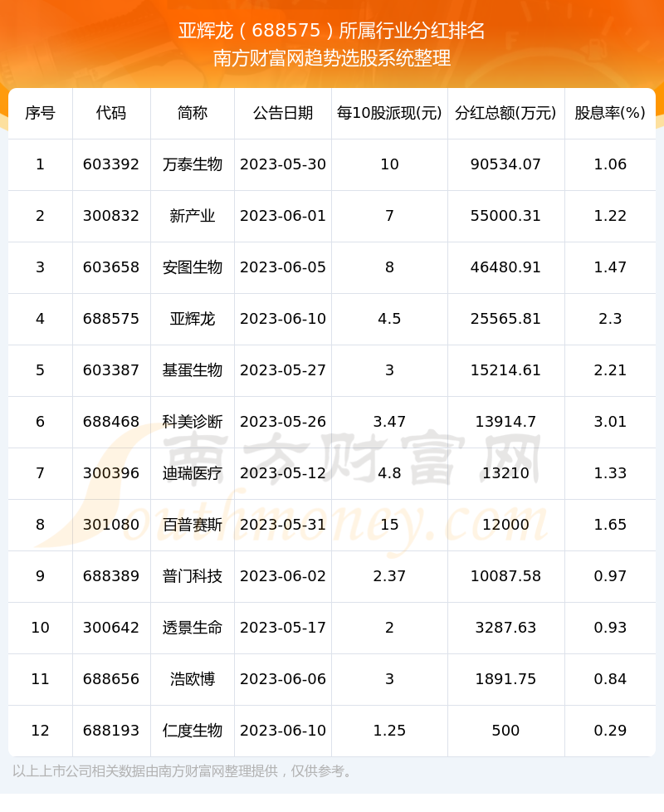664x812 pixels.
Task: Click dividend yield 1.22
Action: (x=610, y=215)
